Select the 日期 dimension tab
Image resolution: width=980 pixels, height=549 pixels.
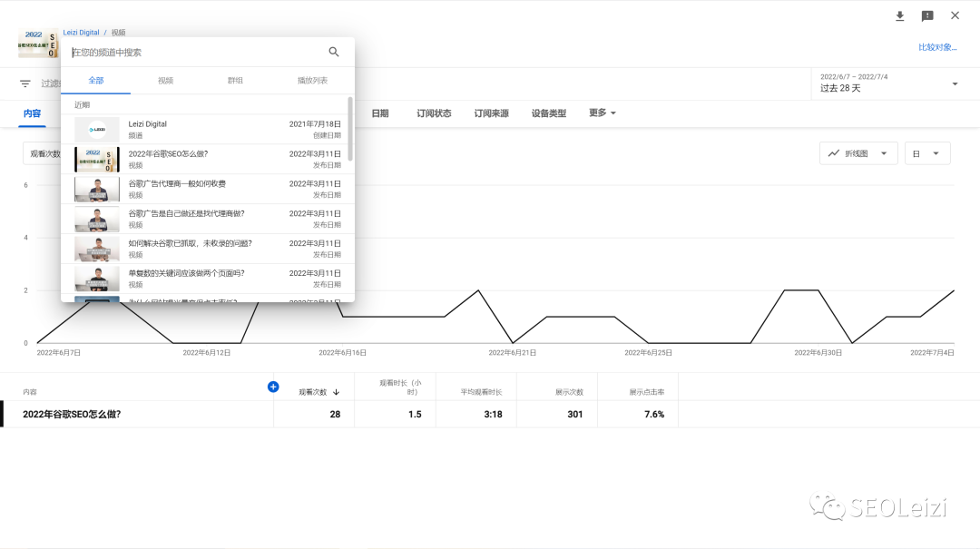click(380, 113)
